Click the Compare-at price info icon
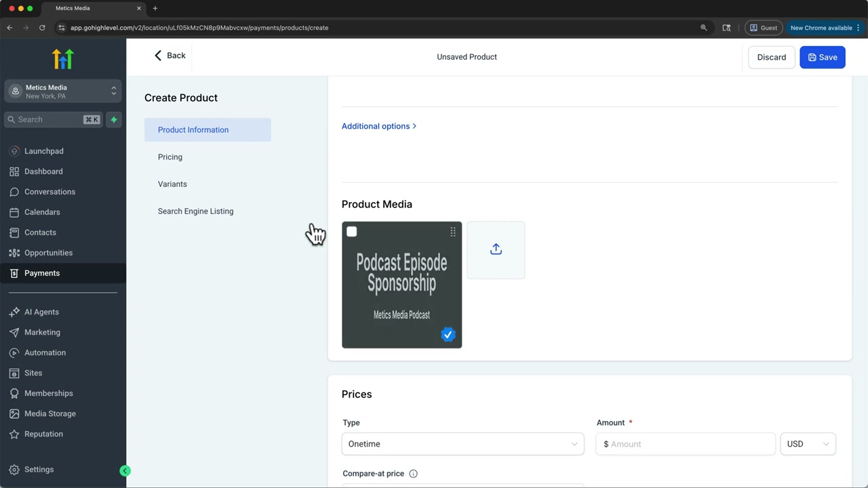This screenshot has height=488, width=868. point(413,474)
